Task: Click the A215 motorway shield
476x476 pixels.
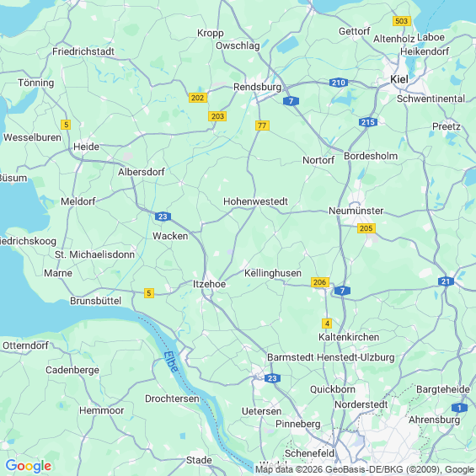Action: [368, 122]
